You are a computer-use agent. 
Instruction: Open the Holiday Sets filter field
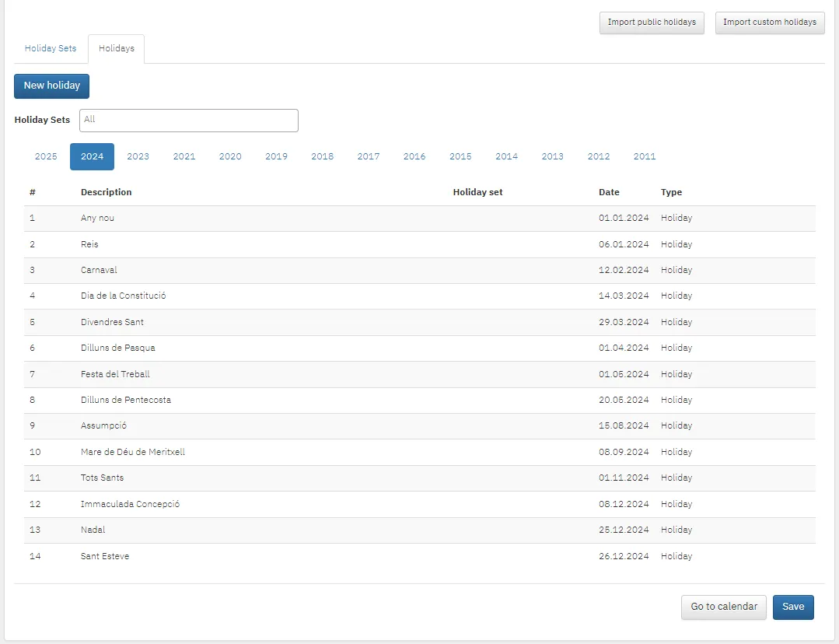pyautogui.click(x=189, y=121)
